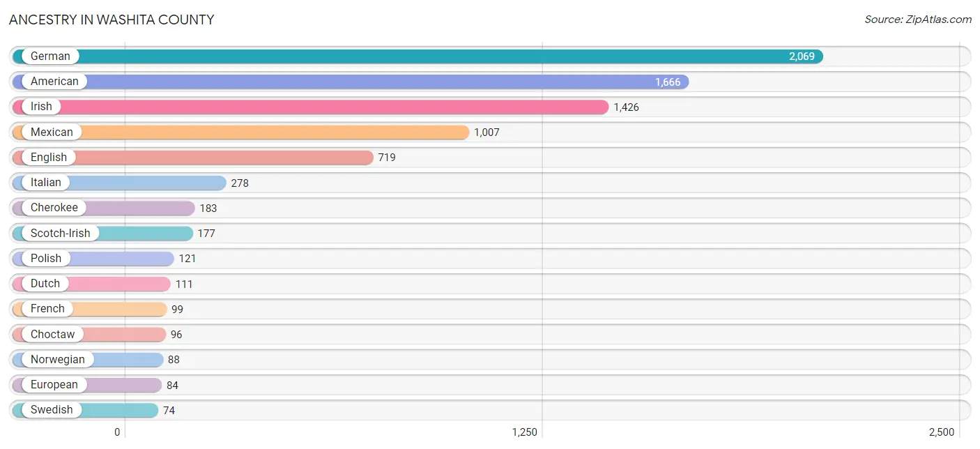The width and height of the screenshot is (980, 449).
Task: Select the 183 Cherokee value
Action: (208, 208)
